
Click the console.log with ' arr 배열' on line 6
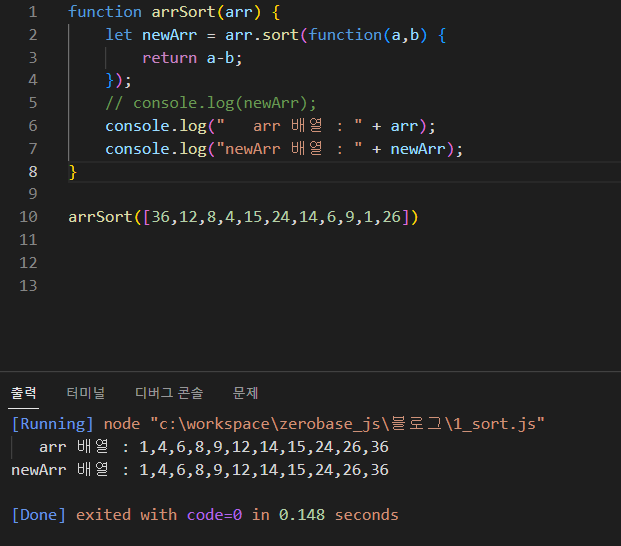[270, 126]
